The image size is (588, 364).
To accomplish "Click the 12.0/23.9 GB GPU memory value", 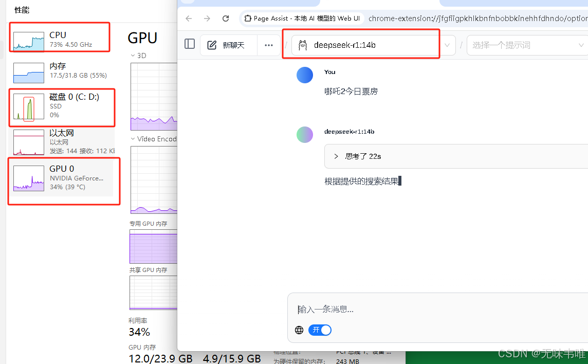I will pos(160,358).
